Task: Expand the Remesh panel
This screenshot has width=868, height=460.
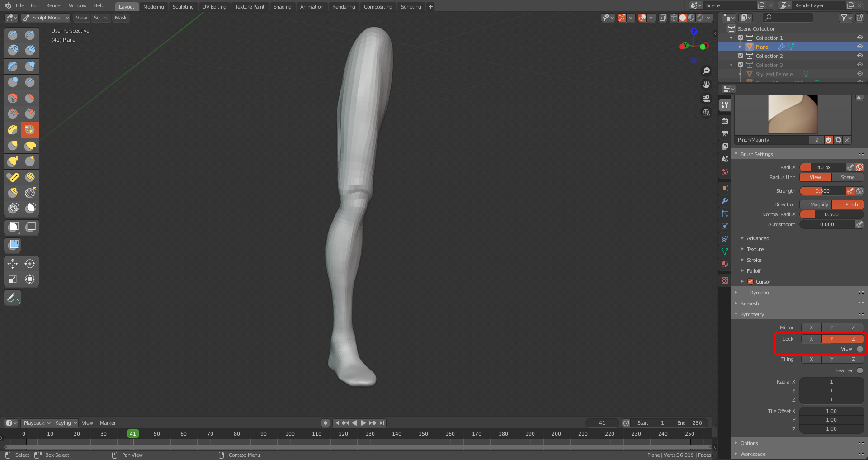Action: click(750, 304)
